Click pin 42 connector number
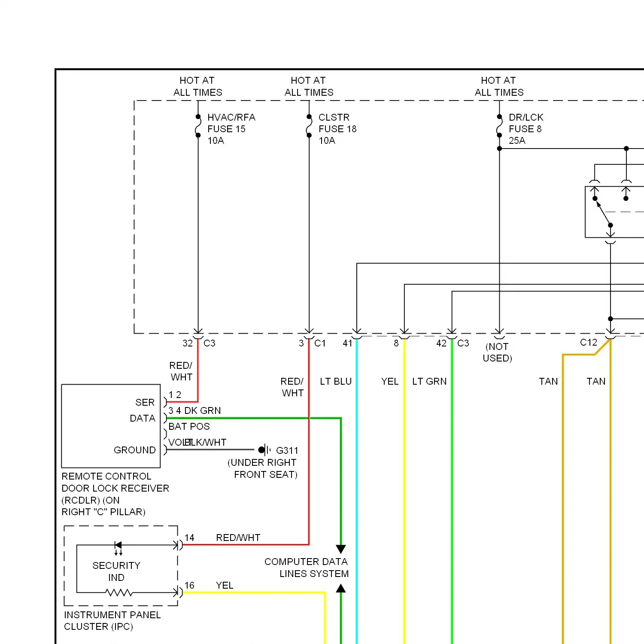 (x=441, y=343)
